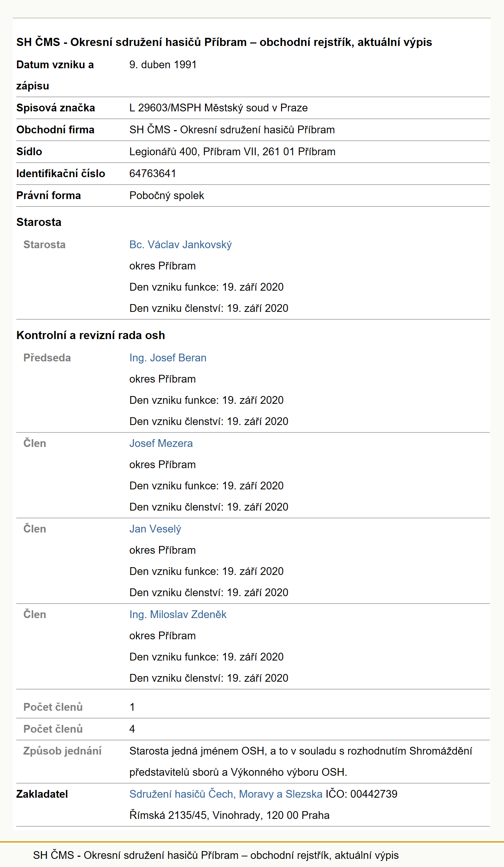
Task: Click founding date 9. duben 1991
Action: click(163, 65)
